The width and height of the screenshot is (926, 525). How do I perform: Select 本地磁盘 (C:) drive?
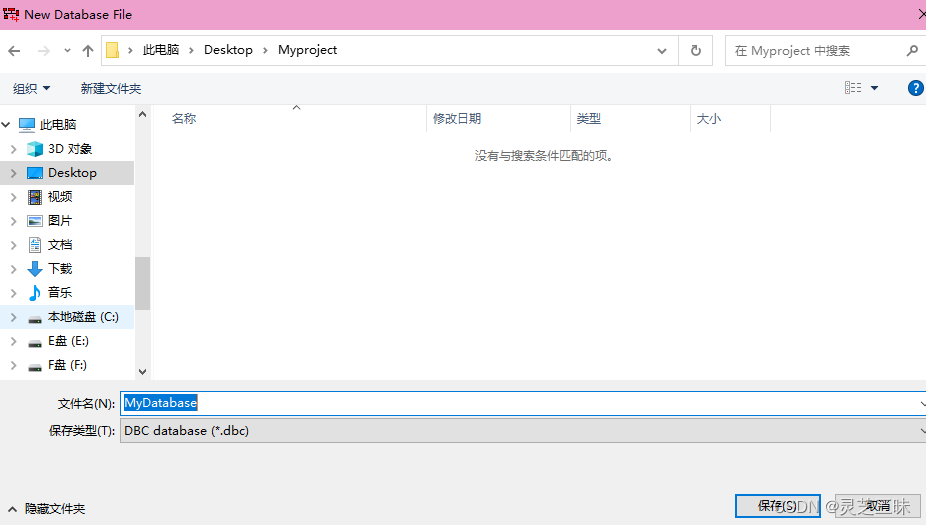click(x=83, y=317)
